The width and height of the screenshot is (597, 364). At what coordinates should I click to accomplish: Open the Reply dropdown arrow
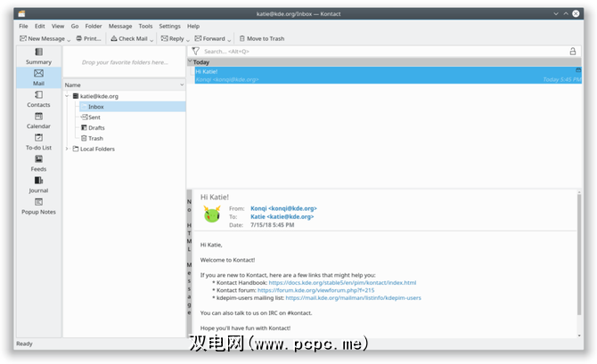188,39
